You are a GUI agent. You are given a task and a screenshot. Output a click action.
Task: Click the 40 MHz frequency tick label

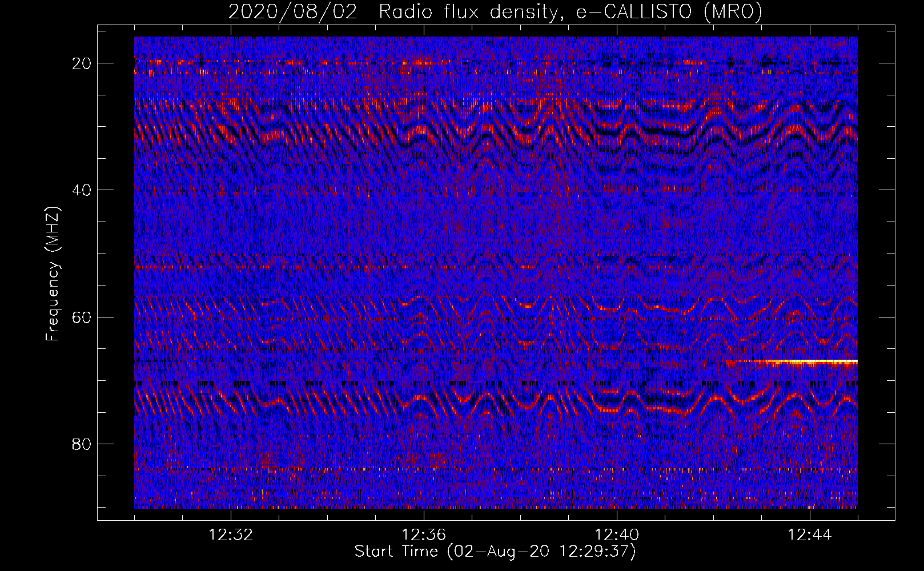click(x=82, y=190)
